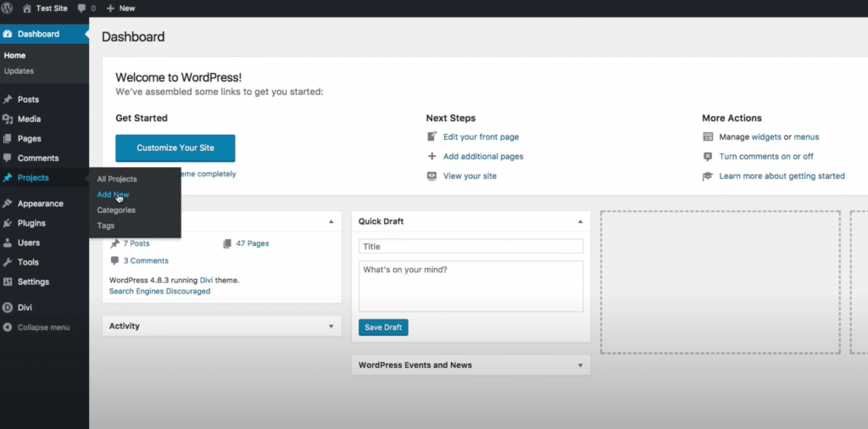Open the Plugins menu label
This screenshot has height=429, width=868.
point(31,223)
